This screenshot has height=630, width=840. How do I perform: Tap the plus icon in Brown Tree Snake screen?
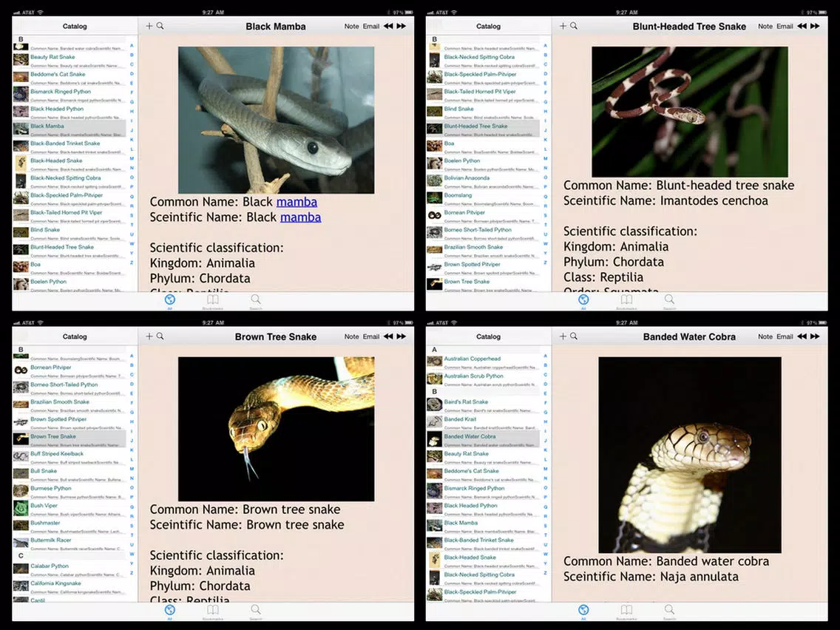click(x=149, y=336)
